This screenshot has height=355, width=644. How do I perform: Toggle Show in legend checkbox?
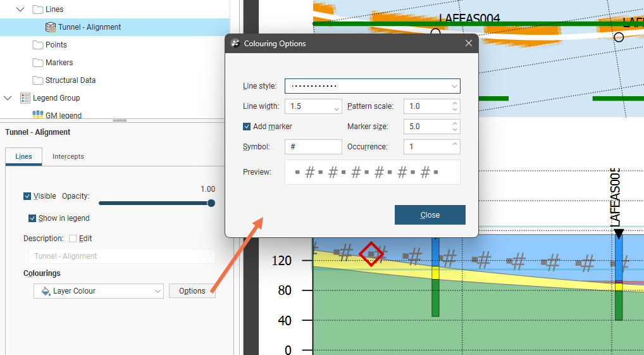[x=32, y=218]
